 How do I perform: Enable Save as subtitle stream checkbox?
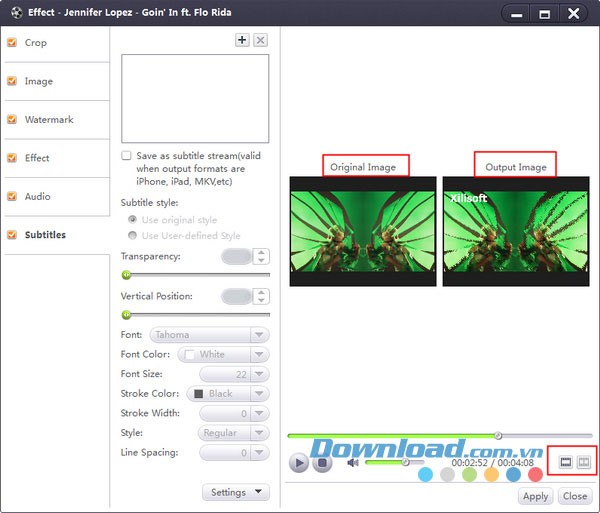point(126,156)
